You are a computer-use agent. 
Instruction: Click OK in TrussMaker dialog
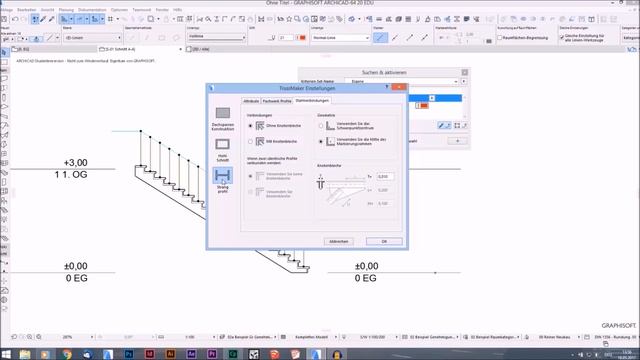tap(384, 242)
